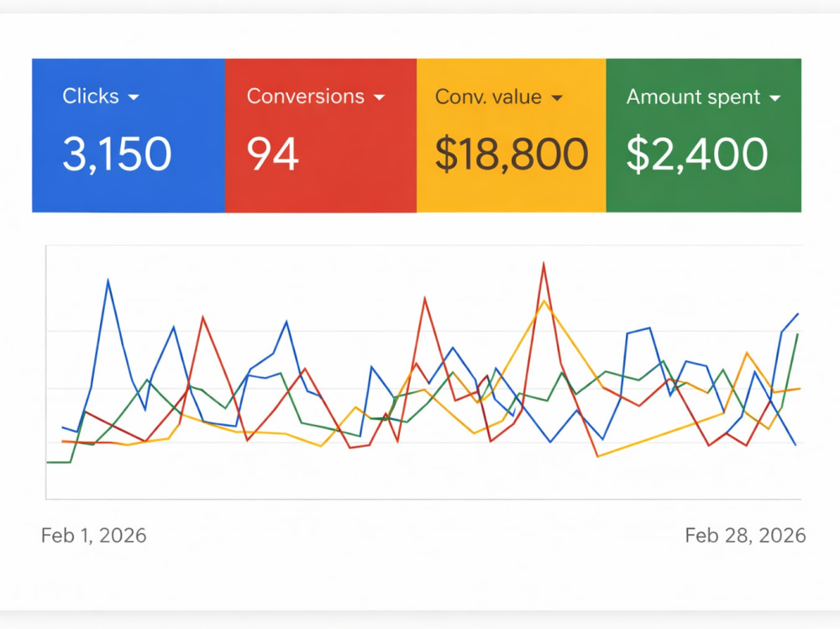Open the Conversions metric dropdown arrow

(x=380, y=97)
